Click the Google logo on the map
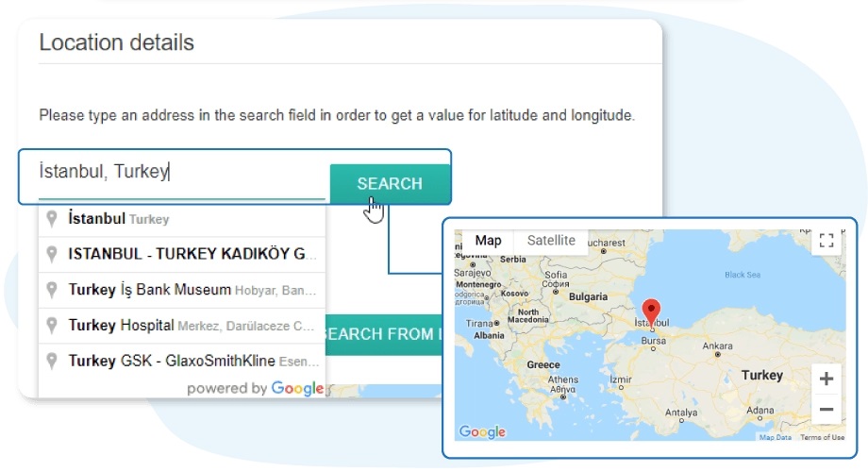 (x=482, y=432)
